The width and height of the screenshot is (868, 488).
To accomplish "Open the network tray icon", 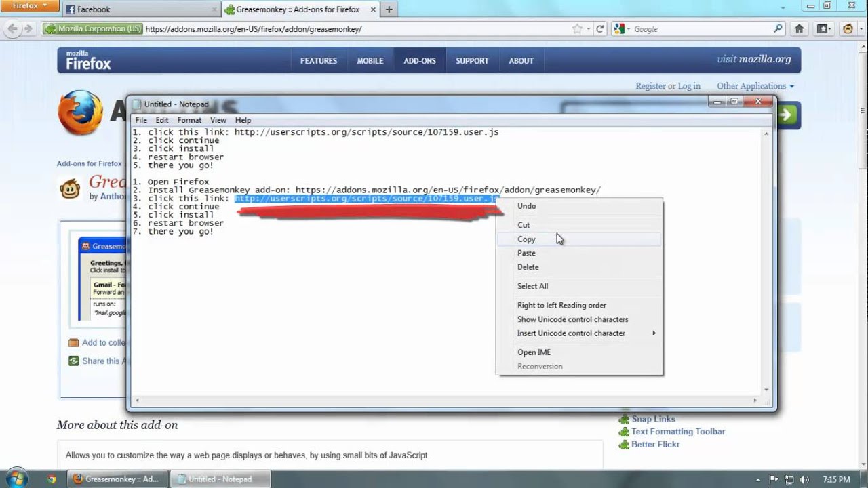I will (x=789, y=479).
